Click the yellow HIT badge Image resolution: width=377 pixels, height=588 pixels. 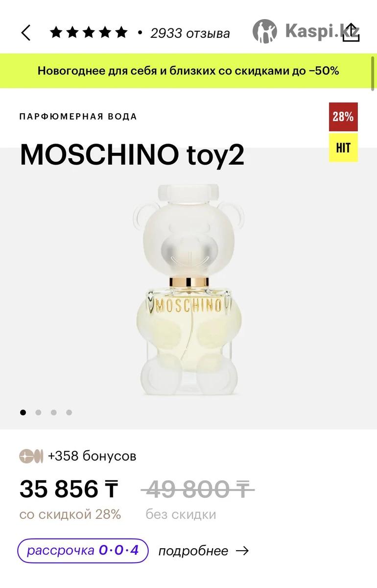click(343, 147)
